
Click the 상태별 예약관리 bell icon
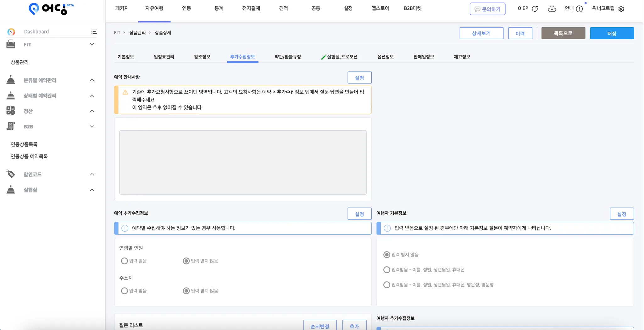pos(11,95)
